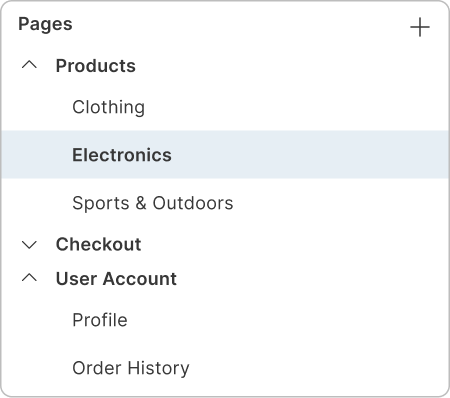This screenshot has width=450, height=398.
Task: Click the word Account in User Account
Action: coord(140,279)
